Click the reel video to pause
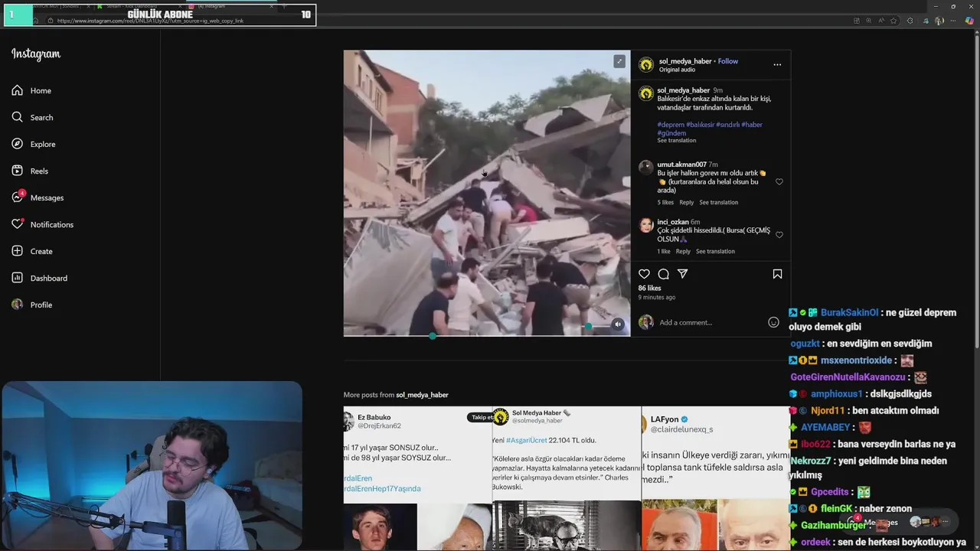The width and height of the screenshot is (980, 551). [x=487, y=193]
